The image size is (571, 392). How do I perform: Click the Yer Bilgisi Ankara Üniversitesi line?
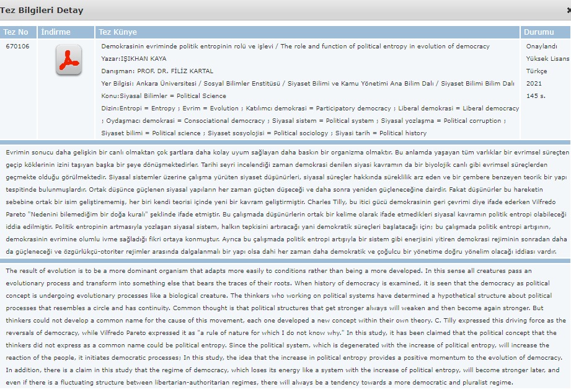[308, 84]
